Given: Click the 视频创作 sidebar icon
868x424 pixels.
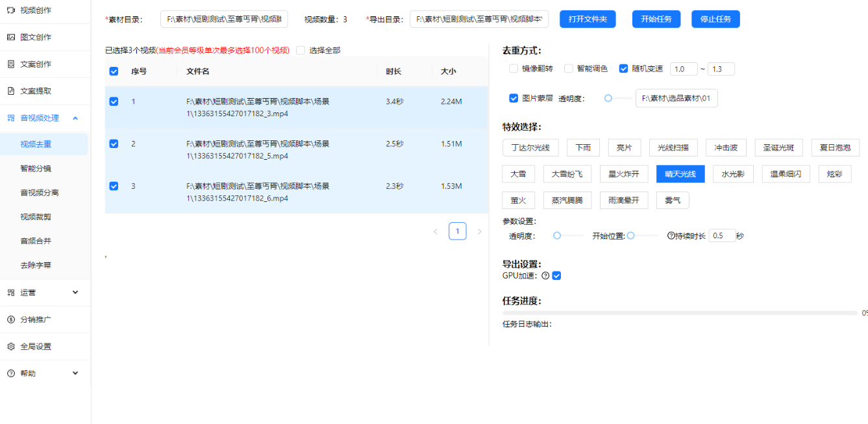Looking at the screenshot, I should point(10,10).
